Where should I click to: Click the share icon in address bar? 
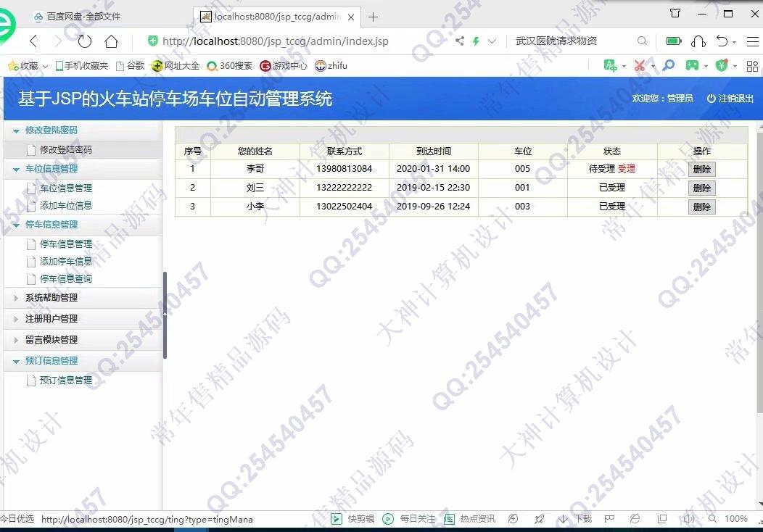pos(459,41)
